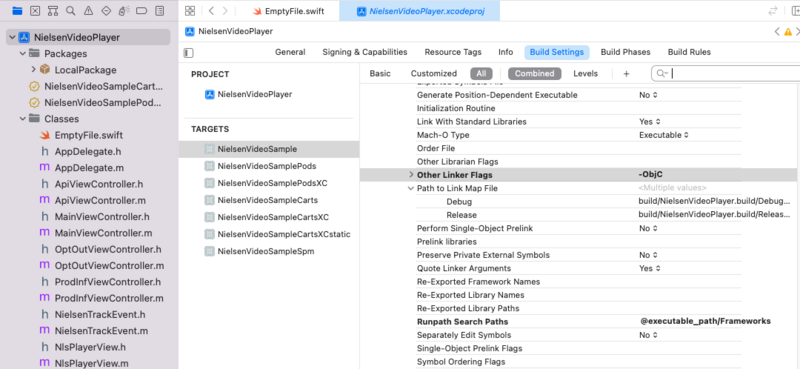Go back with the left chevron
The width and height of the screenshot is (800, 369).
click(x=211, y=11)
